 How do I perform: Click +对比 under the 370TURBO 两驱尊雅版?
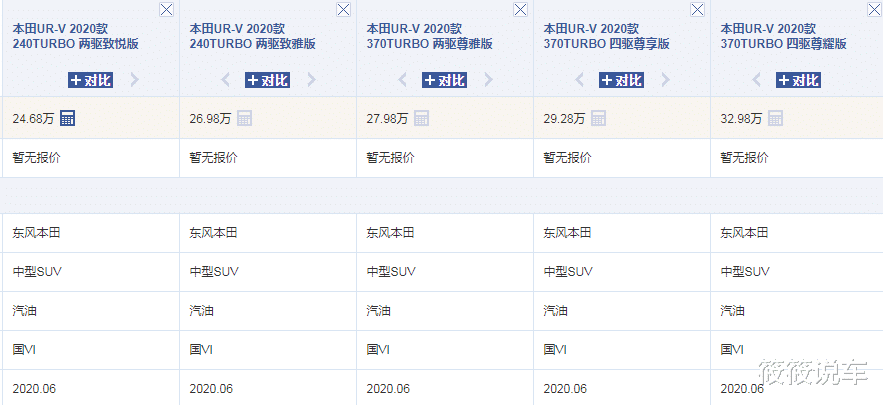[445, 79]
